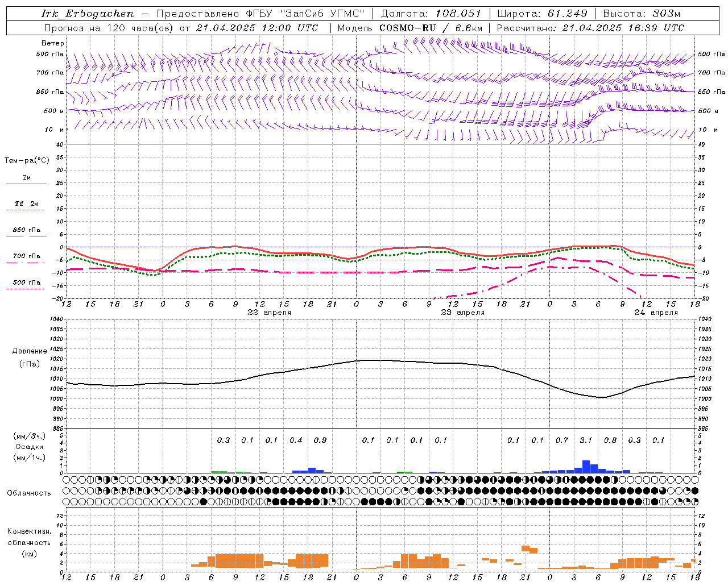Click the '(мм/3ч.)' precipitation unit label

coord(30,436)
